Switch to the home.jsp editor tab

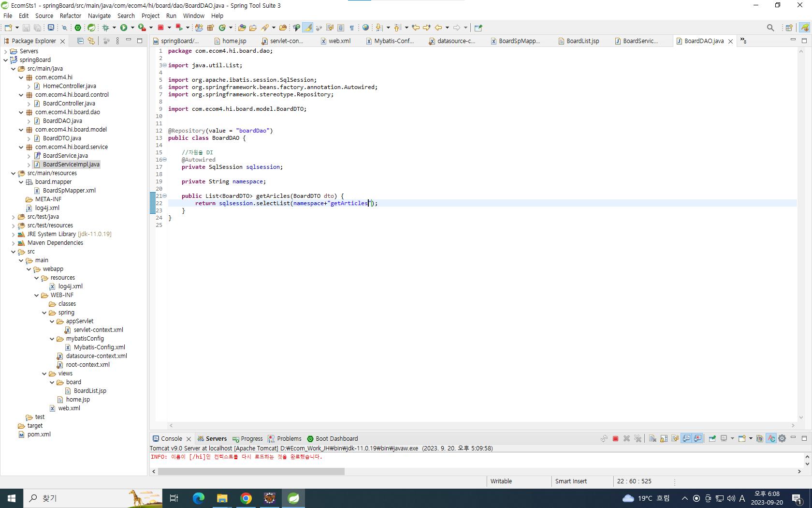click(231, 41)
